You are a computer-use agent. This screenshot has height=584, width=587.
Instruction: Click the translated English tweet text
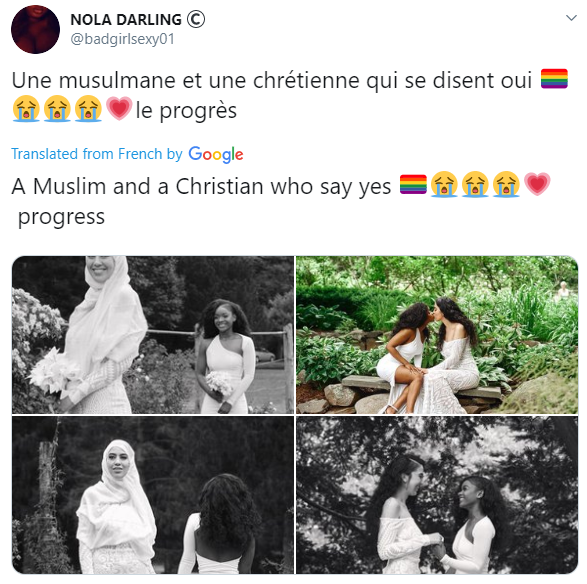(281, 201)
